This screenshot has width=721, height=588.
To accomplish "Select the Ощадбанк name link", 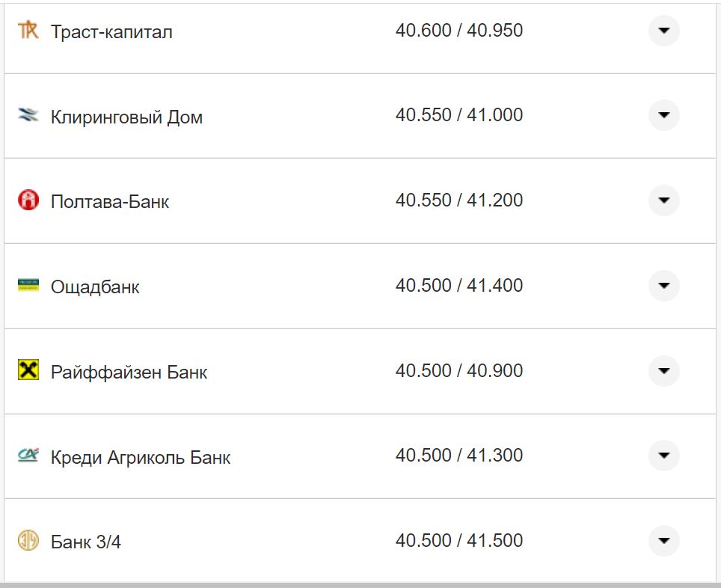I will 93,287.
